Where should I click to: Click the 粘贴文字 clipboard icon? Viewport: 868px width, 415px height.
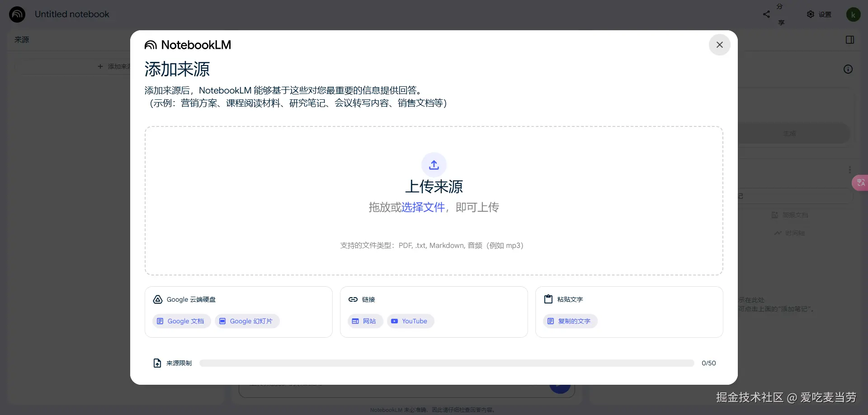pyautogui.click(x=548, y=299)
